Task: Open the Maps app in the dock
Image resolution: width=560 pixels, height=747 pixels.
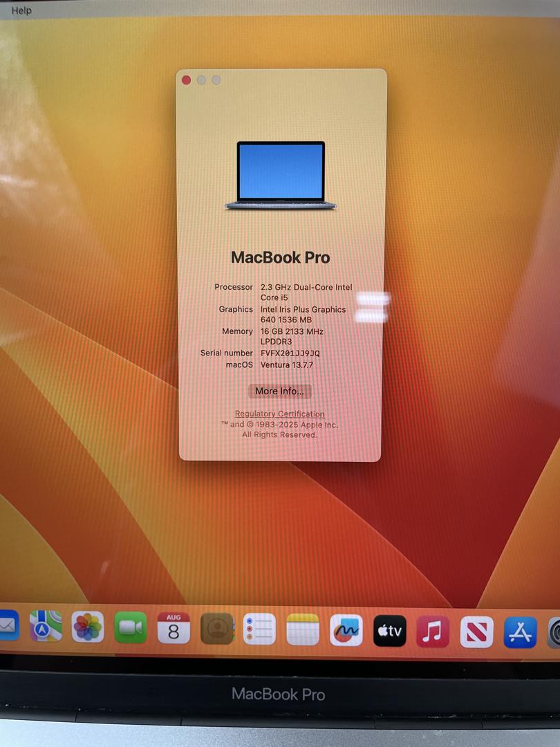Action: 46,627
